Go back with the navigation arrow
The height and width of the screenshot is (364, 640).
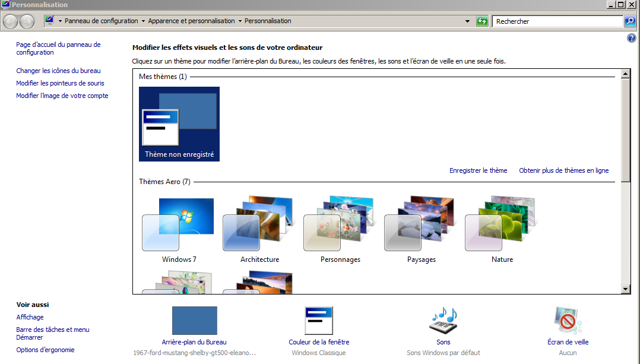tap(11, 21)
